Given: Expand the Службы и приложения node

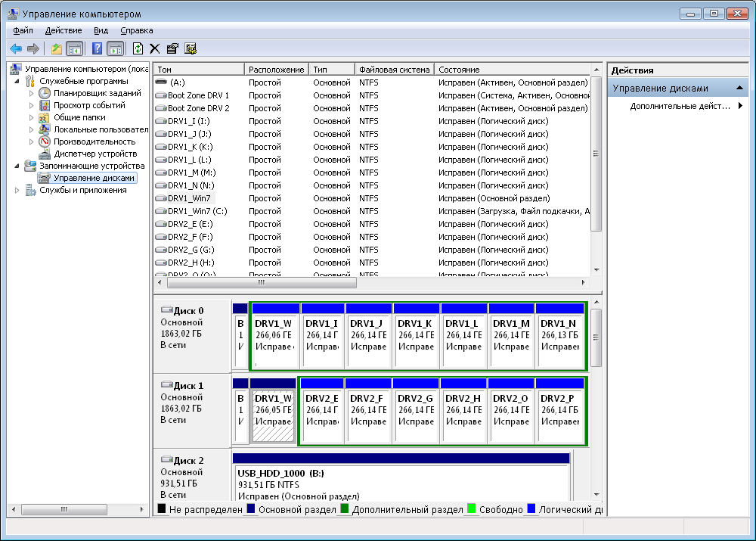Looking at the screenshot, I should coord(17,190).
